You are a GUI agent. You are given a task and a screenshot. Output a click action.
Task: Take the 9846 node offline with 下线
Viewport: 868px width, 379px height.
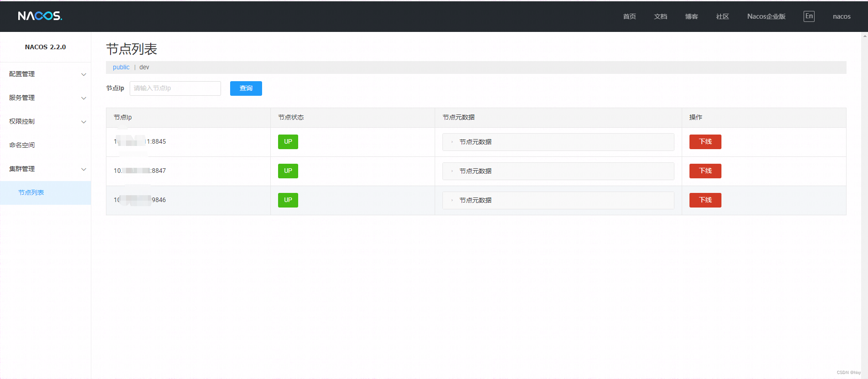coord(705,200)
